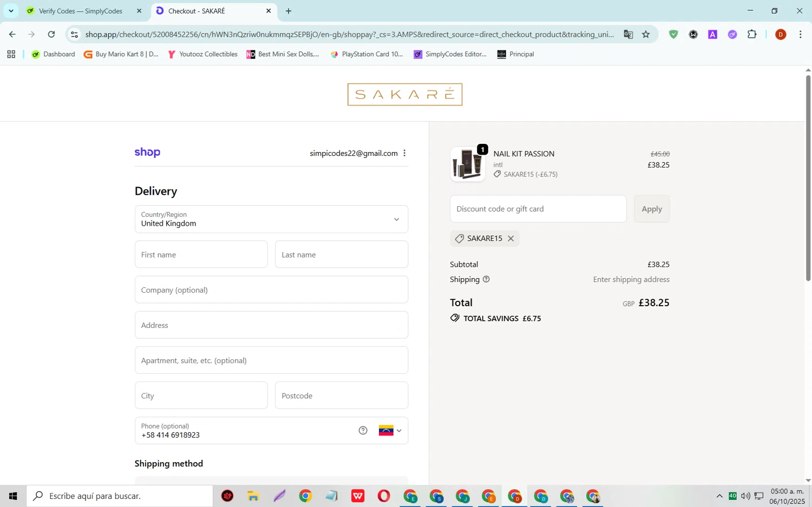Open the Extensions puzzle menu
This screenshot has height=507, width=812.
pyautogui.click(x=752, y=35)
